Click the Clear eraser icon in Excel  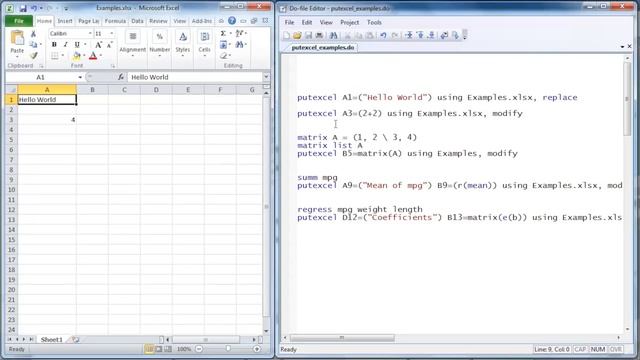(223, 56)
